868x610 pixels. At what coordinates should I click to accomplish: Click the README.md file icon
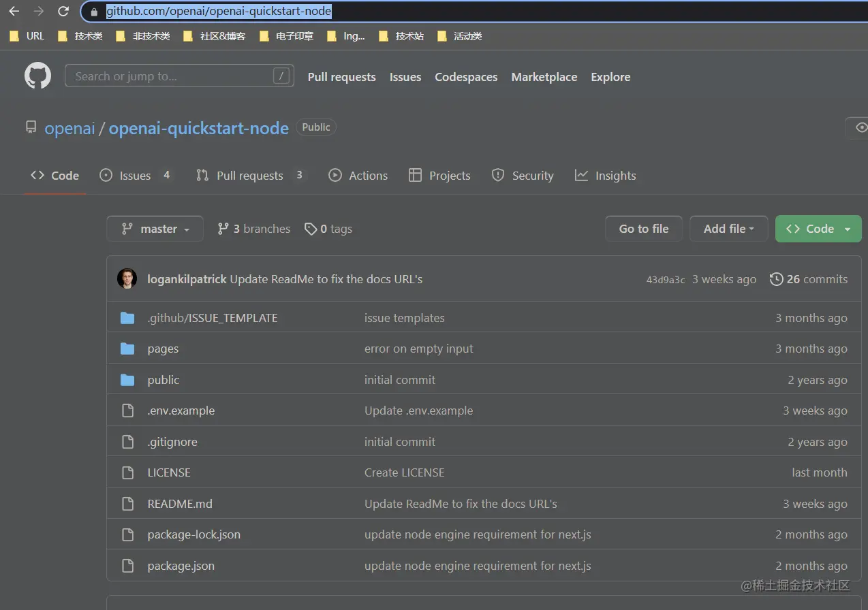pyautogui.click(x=127, y=504)
